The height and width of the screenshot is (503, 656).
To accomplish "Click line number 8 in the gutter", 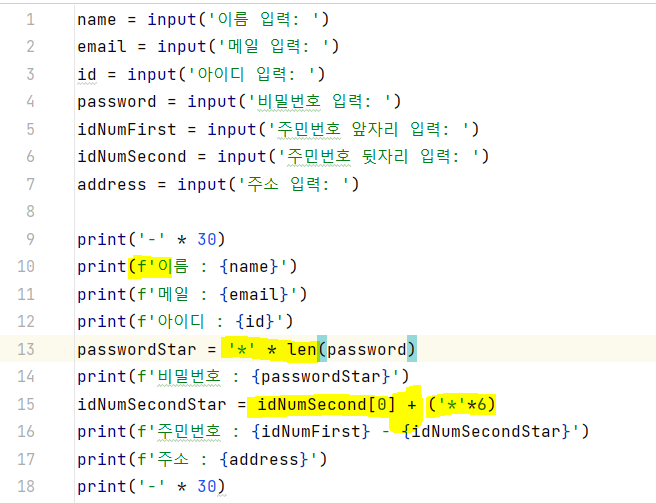I will [x=30, y=211].
